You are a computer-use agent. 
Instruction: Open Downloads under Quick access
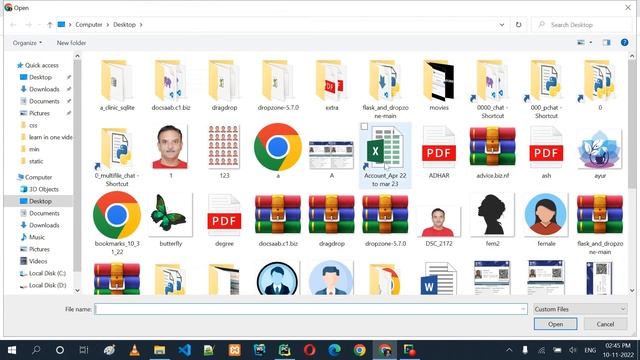click(x=44, y=89)
